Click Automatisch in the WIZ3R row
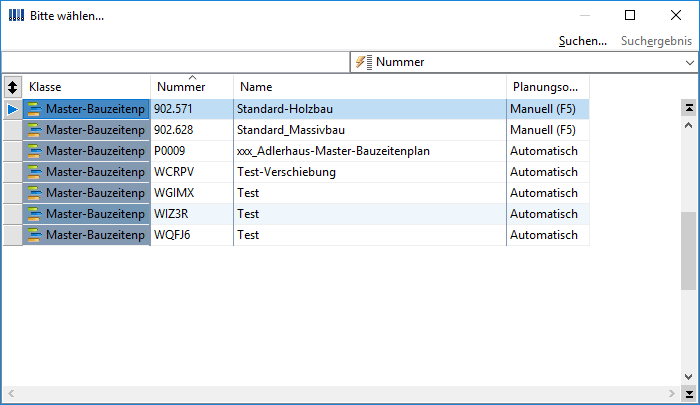The width and height of the screenshot is (700, 405). (x=544, y=214)
